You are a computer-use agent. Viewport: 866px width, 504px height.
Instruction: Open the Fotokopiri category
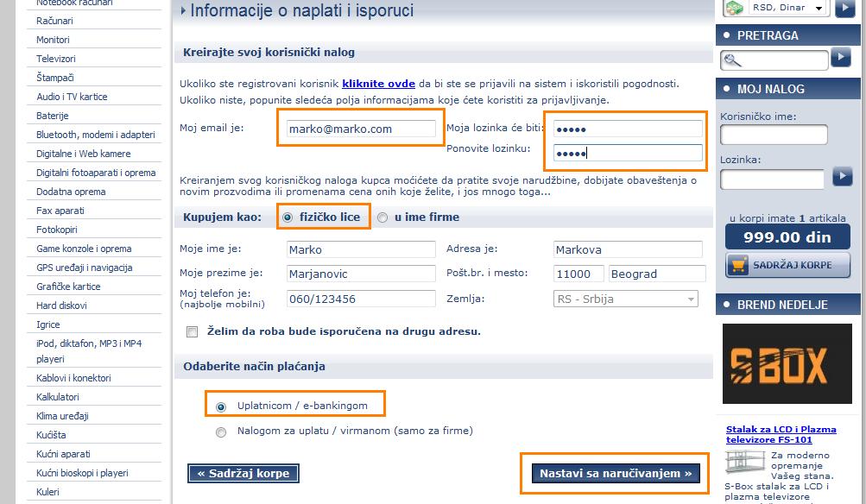coord(57,230)
